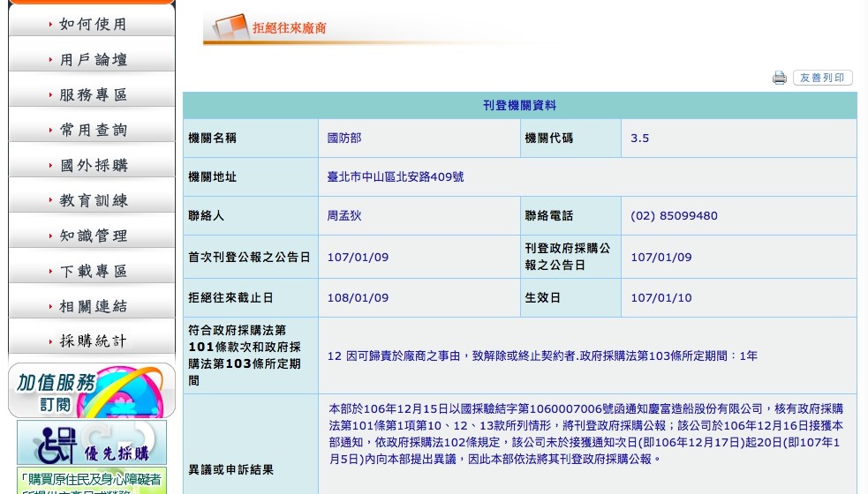This screenshot has width=868, height=494.
Task: Open the 優先採購 wheelchair banner
Action: pyautogui.click(x=92, y=442)
